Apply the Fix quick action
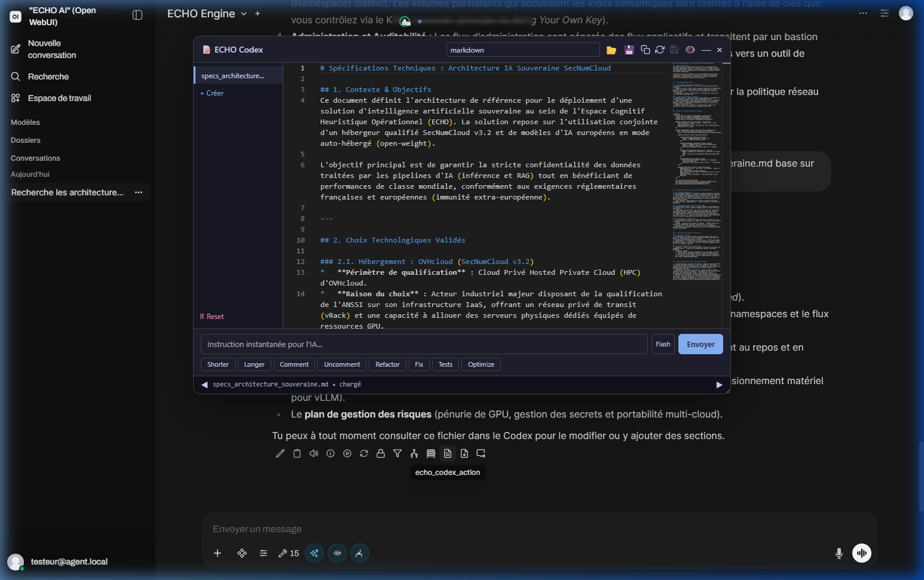924x580 pixels. pyautogui.click(x=419, y=364)
